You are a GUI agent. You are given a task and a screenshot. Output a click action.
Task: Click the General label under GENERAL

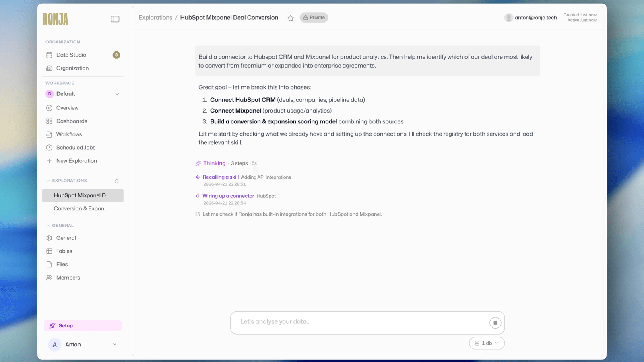(x=66, y=238)
